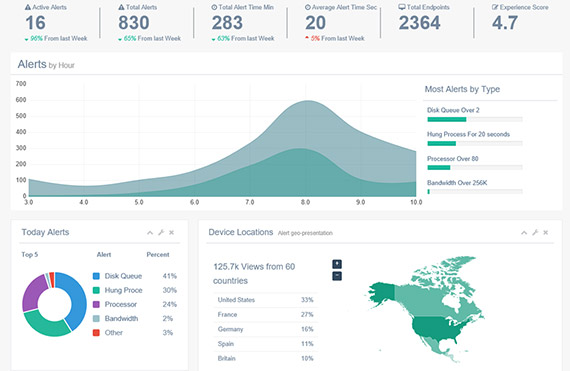Image resolution: width=570 pixels, height=371 pixels.
Task: Click the Active Alerts warning icon
Action: [x=28, y=7]
